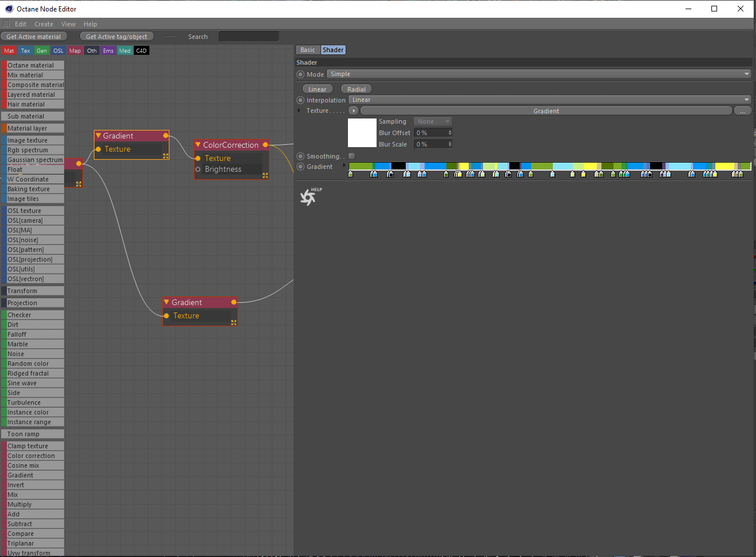Click the Blur Scale stepper arrows
Screen dimensions: 756x557
pos(450,144)
